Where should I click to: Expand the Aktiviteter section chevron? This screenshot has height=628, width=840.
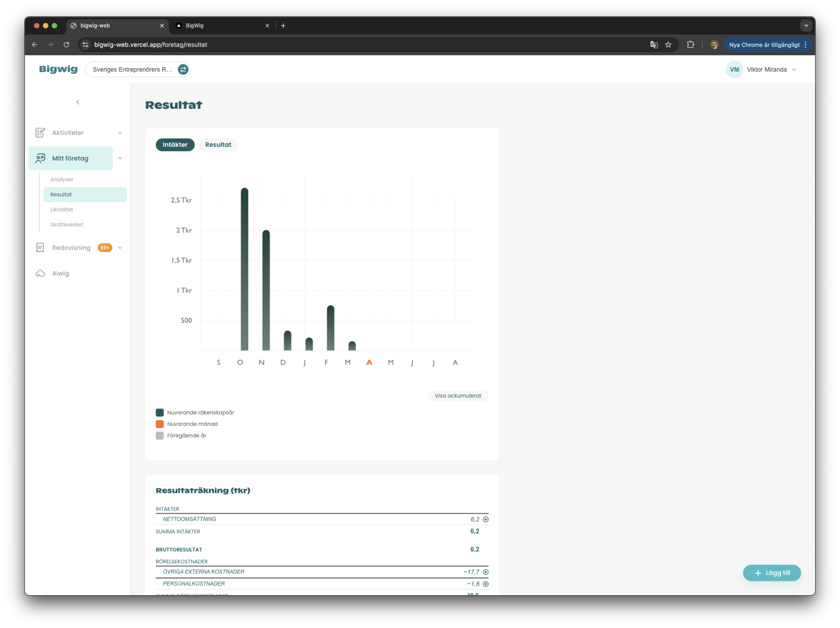(x=120, y=132)
